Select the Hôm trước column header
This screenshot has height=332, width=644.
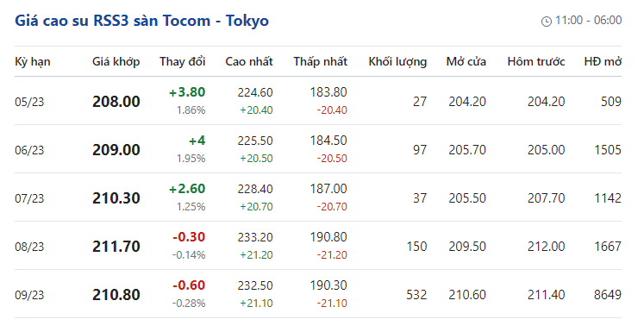(536, 61)
